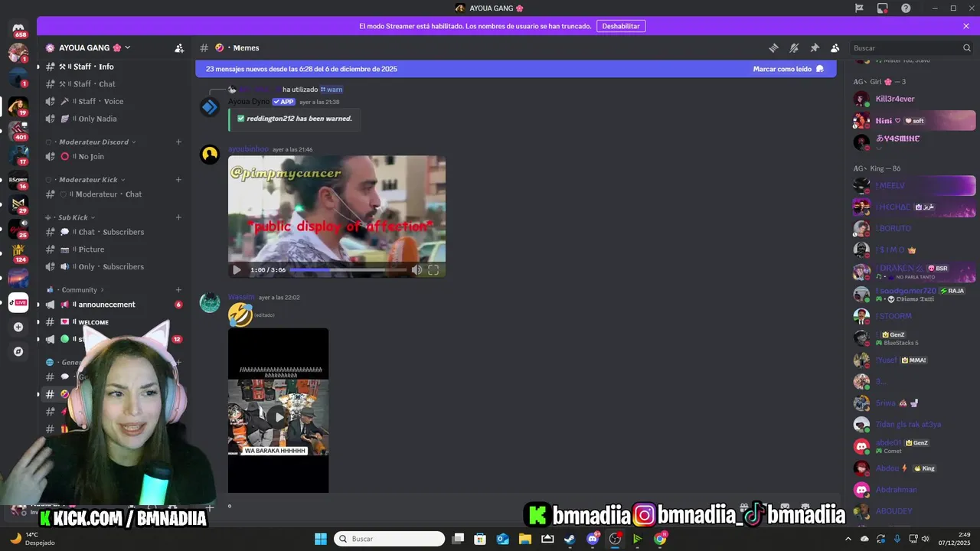
Task: Open Google Chrome from the taskbar
Action: [x=660, y=539]
